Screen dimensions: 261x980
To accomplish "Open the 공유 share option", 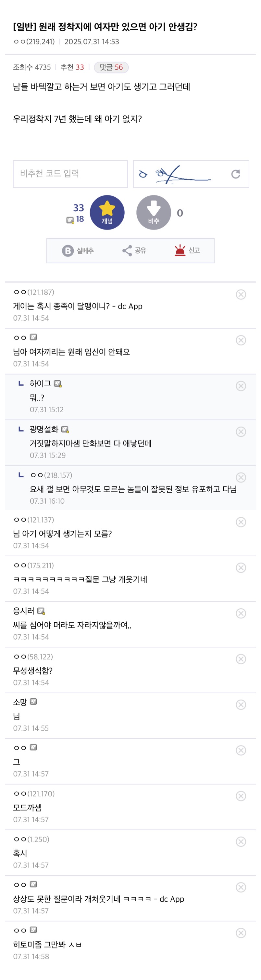I will click(134, 250).
